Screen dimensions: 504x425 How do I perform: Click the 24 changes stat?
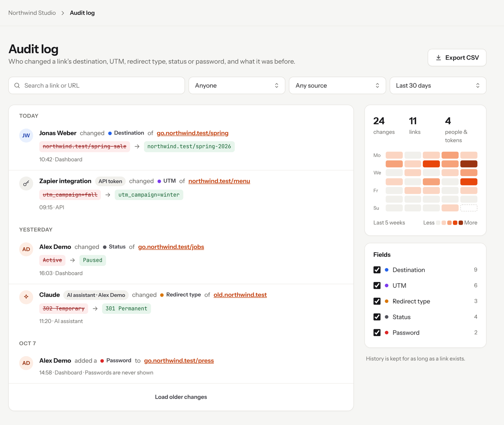(x=384, y=126)
